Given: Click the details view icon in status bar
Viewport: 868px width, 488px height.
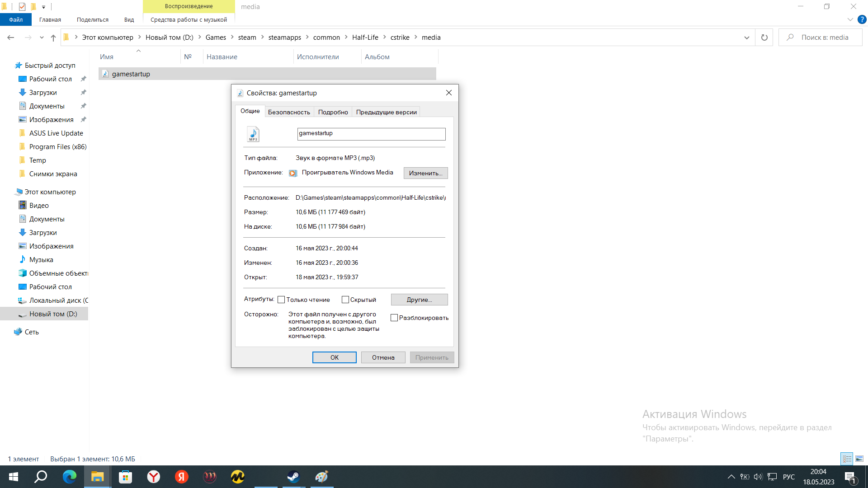Looking at the screenshot, I should click(x=847, y=459).
